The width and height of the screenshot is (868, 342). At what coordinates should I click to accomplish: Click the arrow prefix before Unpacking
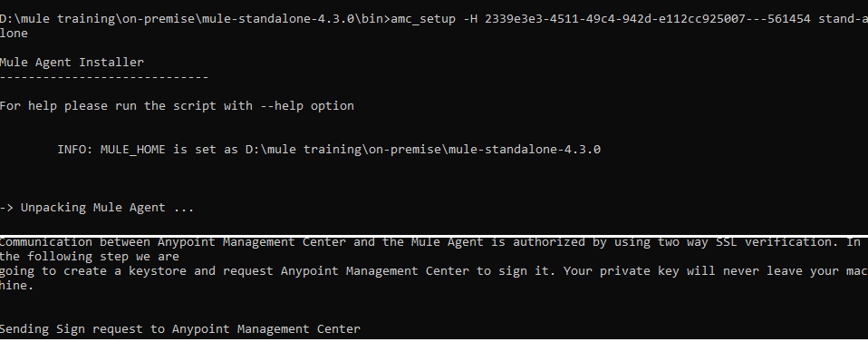coord(6,208)
